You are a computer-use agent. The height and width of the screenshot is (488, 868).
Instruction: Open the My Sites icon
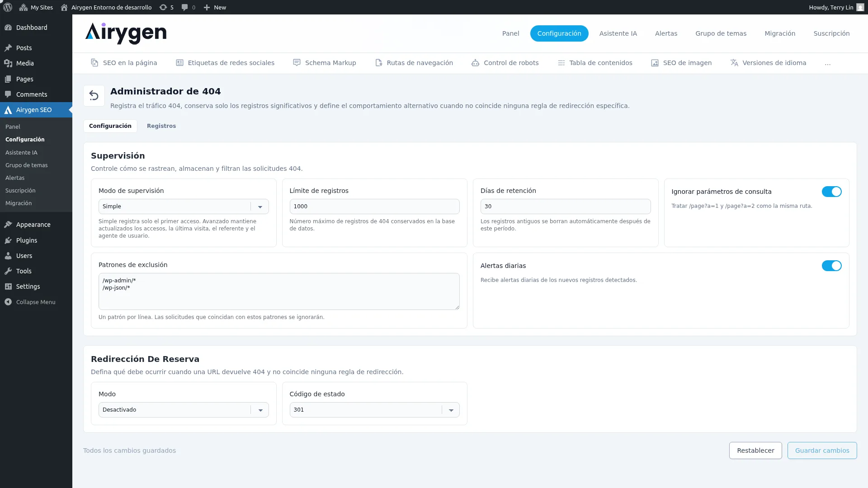(24, 7)
